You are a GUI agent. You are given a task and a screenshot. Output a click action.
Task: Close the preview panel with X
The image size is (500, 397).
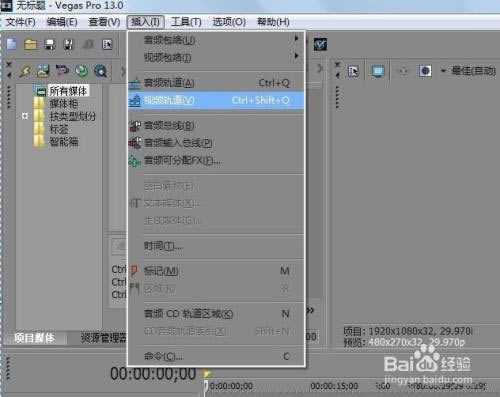pyautogui.click(x=337, y=64)
